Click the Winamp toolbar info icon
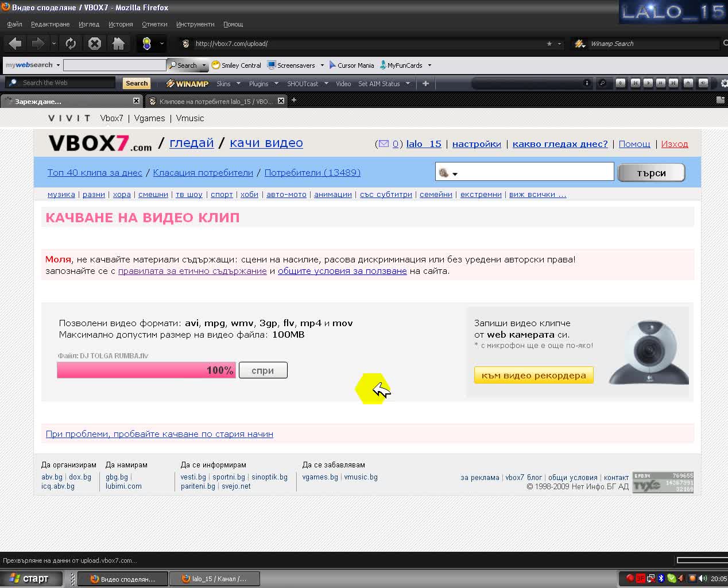The image size is (728, 588). [x=586, y=83]
